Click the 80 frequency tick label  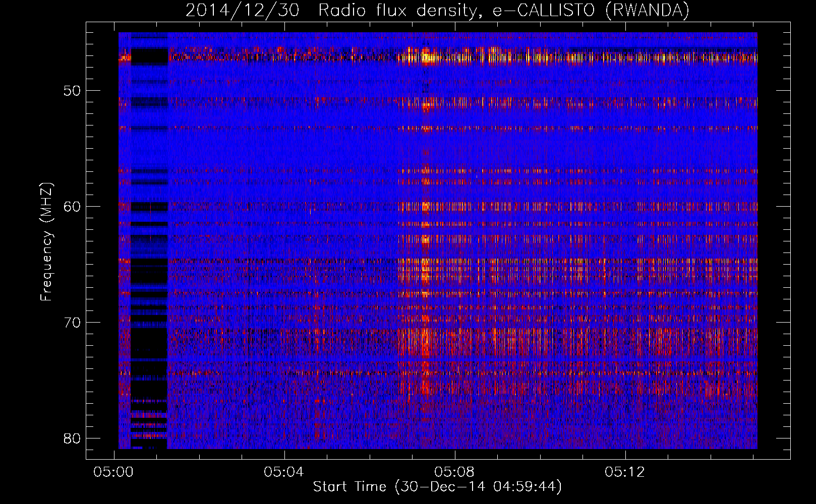[x=72, y=438]
